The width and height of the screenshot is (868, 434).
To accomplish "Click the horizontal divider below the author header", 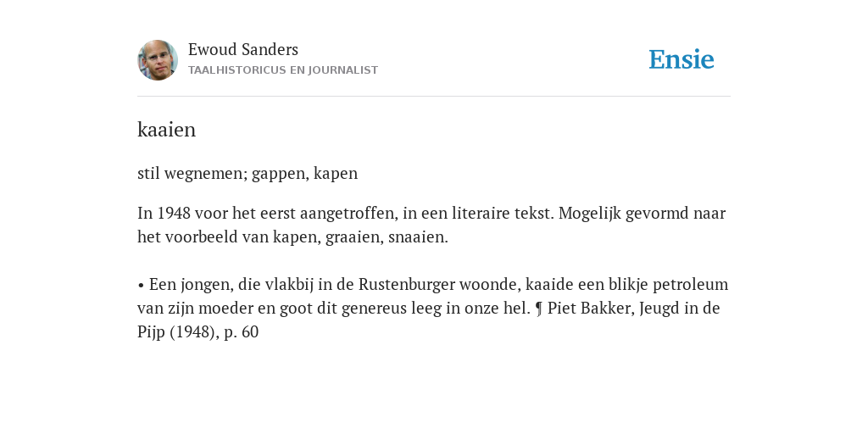I will coord(434,97).
